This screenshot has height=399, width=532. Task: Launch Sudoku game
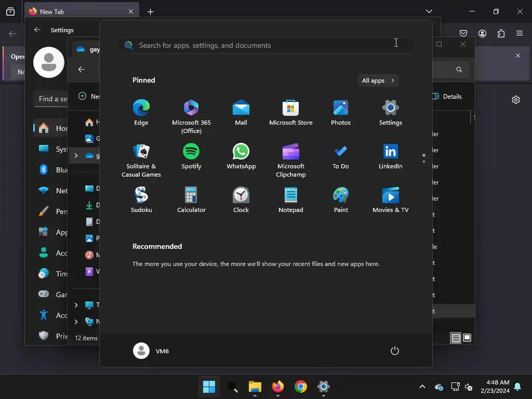tap(141, 200)
